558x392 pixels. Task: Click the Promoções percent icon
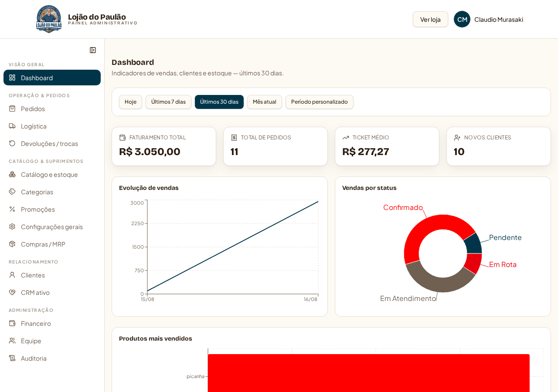coord(12,209)
